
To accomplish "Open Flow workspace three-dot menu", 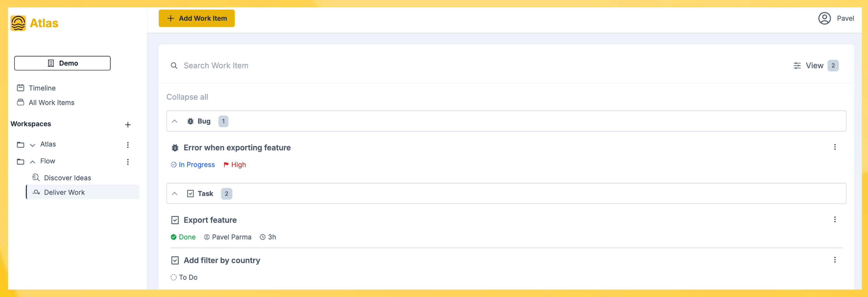I will (128, 162).
